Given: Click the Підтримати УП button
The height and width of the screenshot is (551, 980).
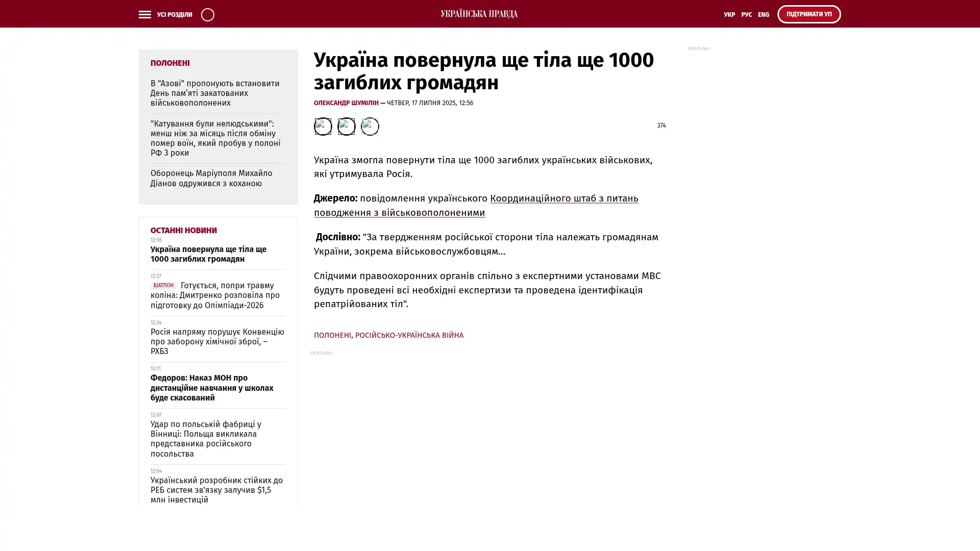Looking at the screenshot, I should click(808, 14).
